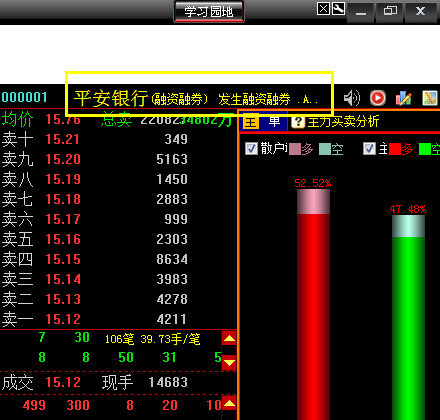Click the 发生融资融券 notice text
This screenshot has width=440, height=420.
pyautogui.click(x=254, y=99)
